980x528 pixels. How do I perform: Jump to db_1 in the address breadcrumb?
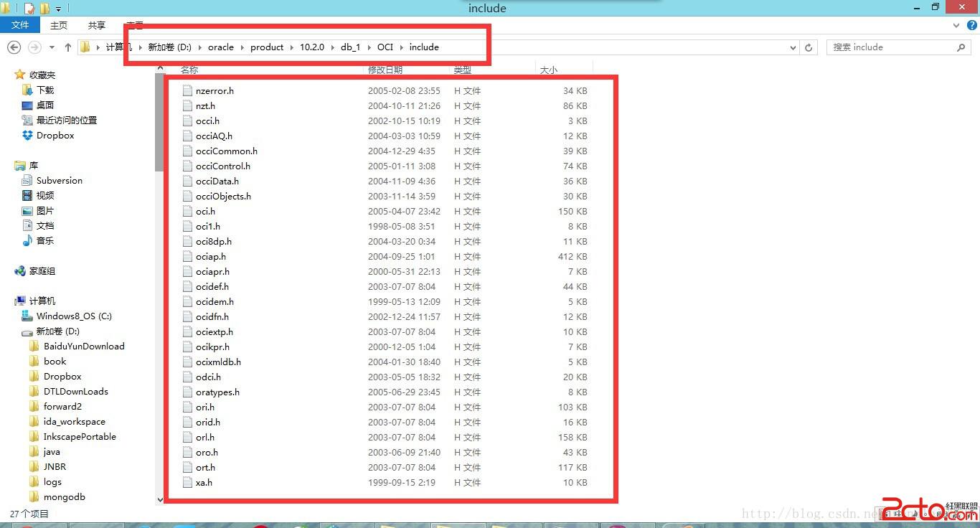[x=351, y=47]
